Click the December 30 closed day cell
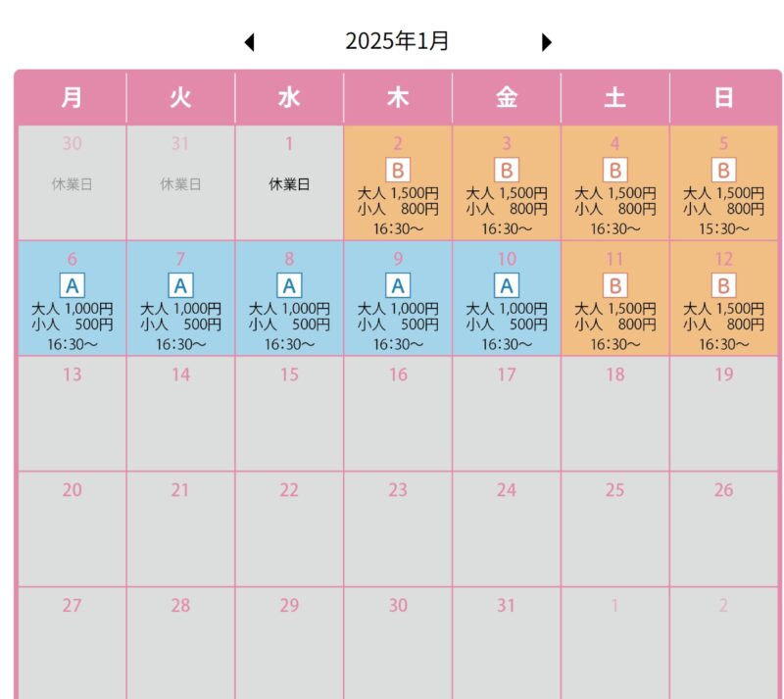Image resolution: width=784 pixels, height=699 pixels. pos(72,183)
